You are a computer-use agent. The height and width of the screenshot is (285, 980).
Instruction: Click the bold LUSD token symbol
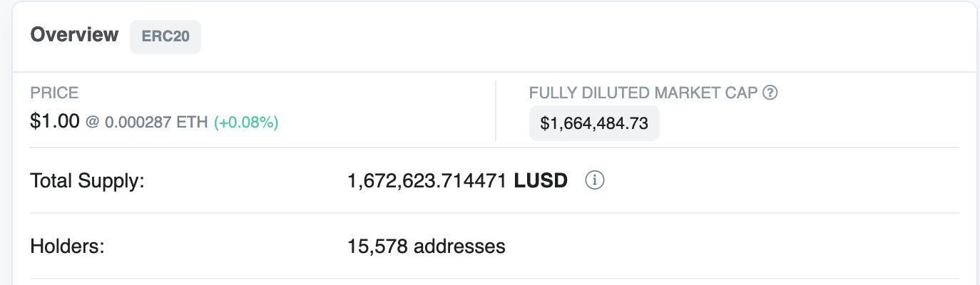541,181
